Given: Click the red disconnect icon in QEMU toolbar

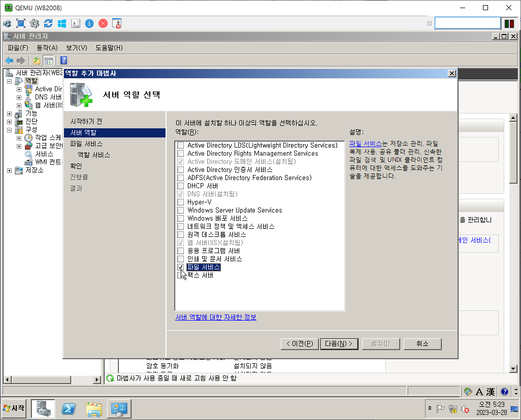Looking at the screenshot, I should coord(103,23).
